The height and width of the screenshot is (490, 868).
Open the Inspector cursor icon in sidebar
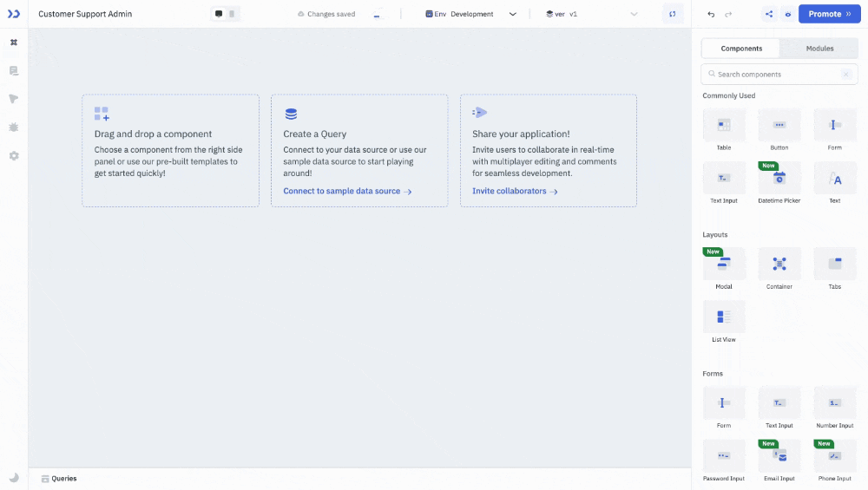[x=14, y=99]
